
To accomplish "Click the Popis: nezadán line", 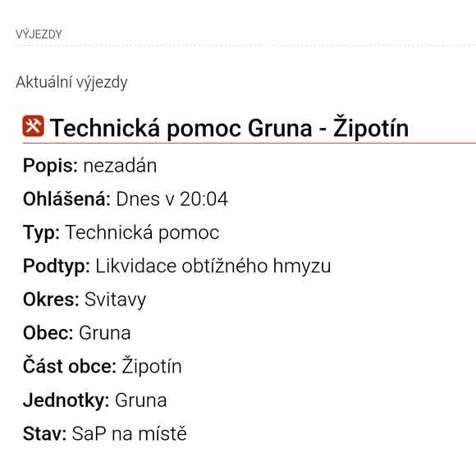I will click(90, 166).
